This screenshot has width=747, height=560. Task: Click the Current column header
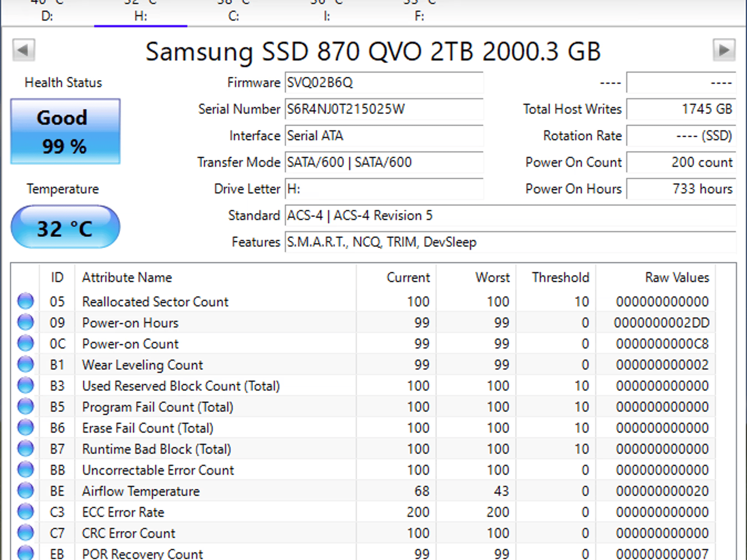[396, 277]
